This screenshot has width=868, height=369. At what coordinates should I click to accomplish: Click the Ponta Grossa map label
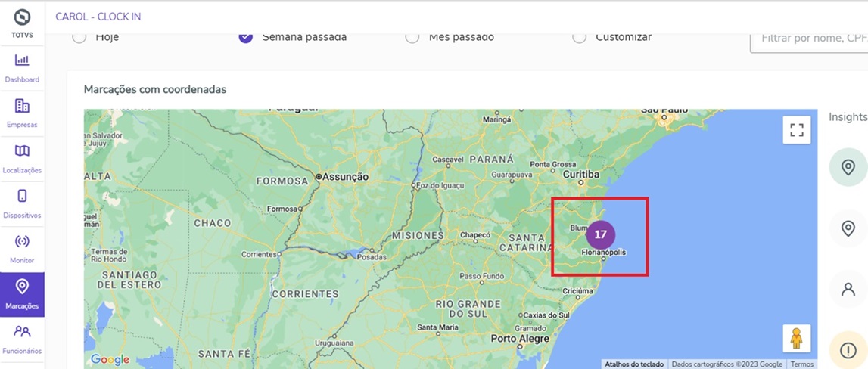(x=553, y=164)
